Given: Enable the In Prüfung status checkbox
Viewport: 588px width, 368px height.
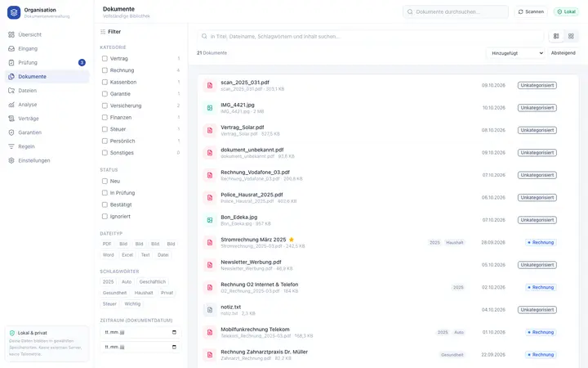Looking at the screenshot, I should (105, 193).
